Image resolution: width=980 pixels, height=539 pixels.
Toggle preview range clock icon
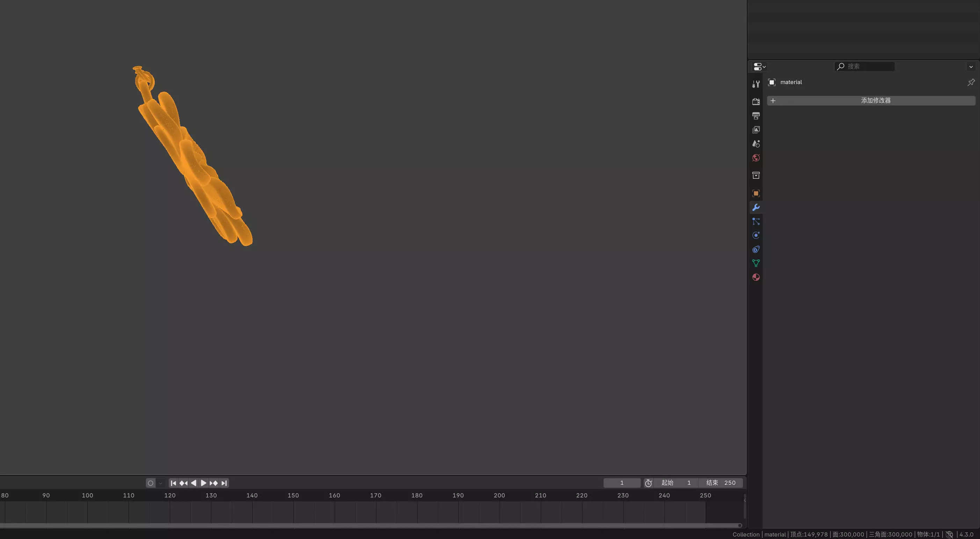click(x=648, y=483)
